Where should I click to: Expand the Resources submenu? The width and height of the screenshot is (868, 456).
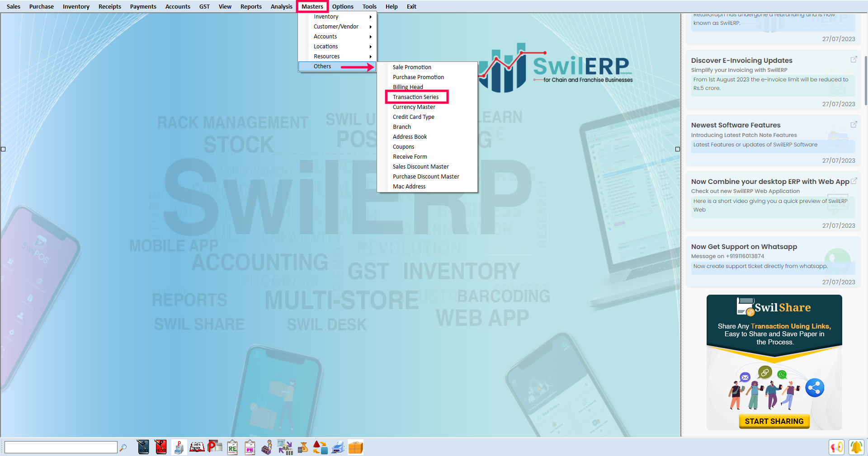pos(337,56)
